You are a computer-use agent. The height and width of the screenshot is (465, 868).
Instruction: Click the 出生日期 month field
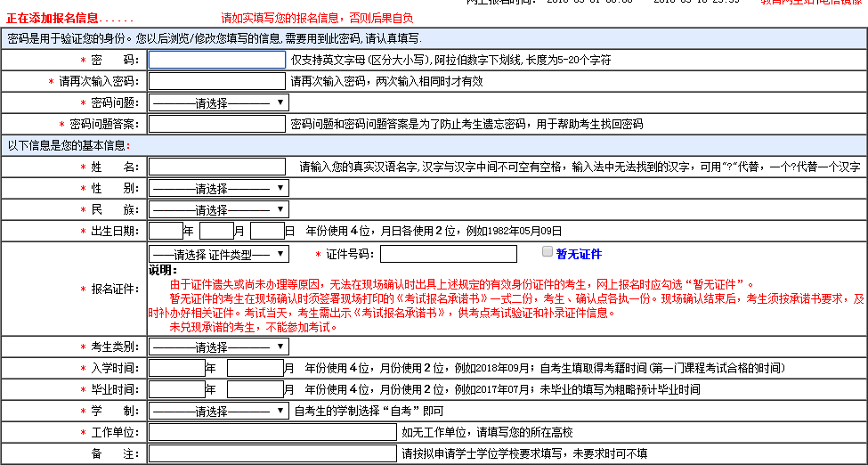click(x=216, y=231)
